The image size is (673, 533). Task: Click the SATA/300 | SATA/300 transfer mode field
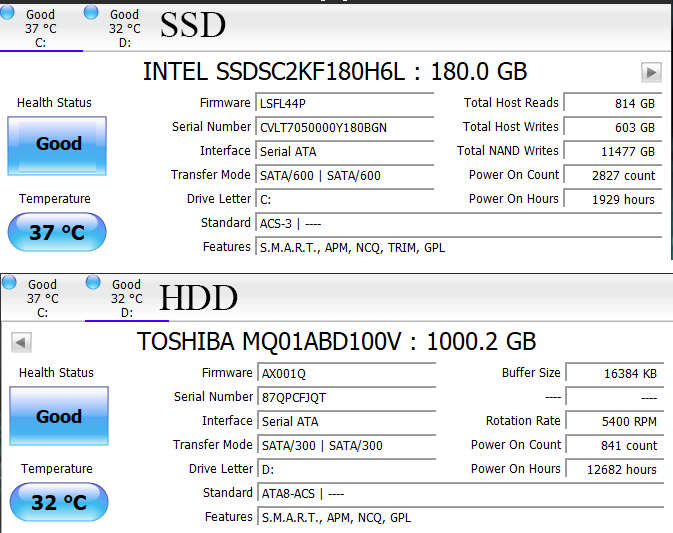pos(347,445)
